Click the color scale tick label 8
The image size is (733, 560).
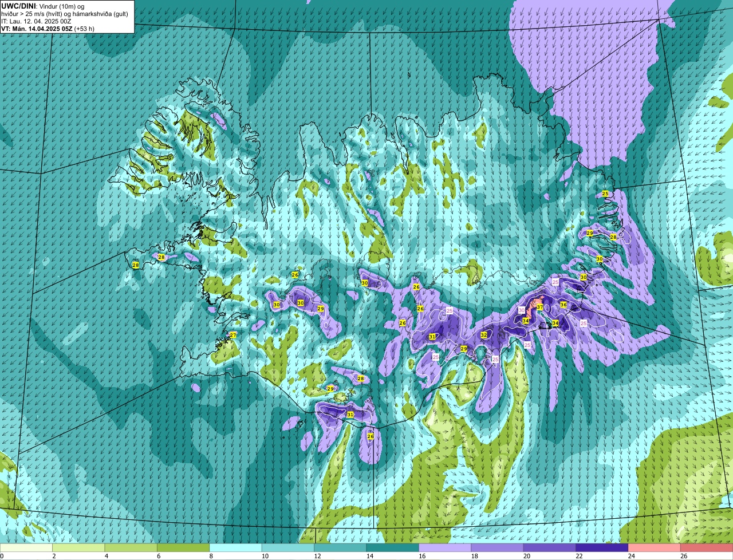[211, 556]
